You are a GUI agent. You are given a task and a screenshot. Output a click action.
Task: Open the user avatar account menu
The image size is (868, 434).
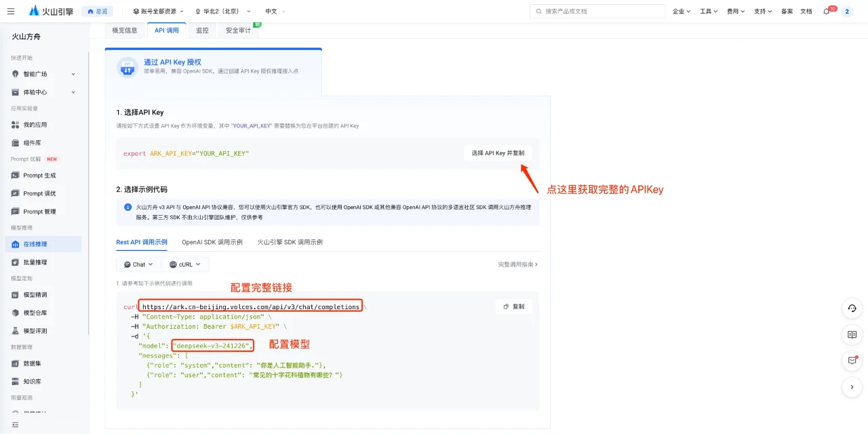click(847, 12)
